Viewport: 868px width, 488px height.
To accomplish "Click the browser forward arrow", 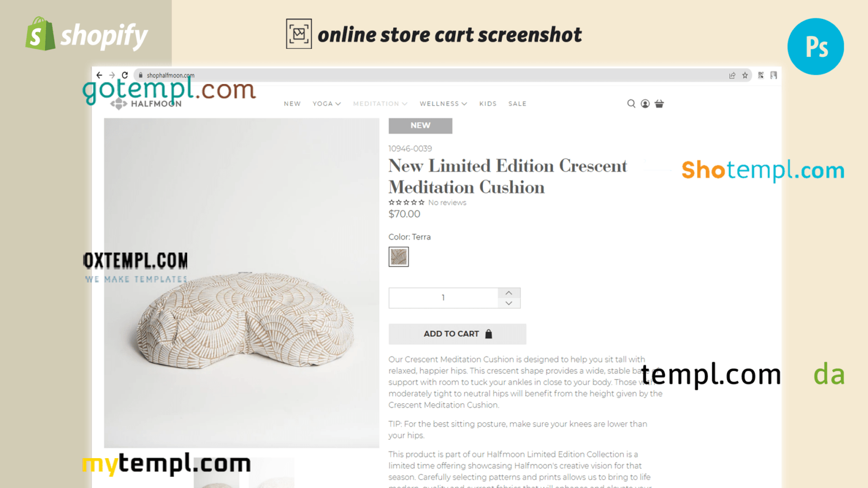I will point(112,75).
